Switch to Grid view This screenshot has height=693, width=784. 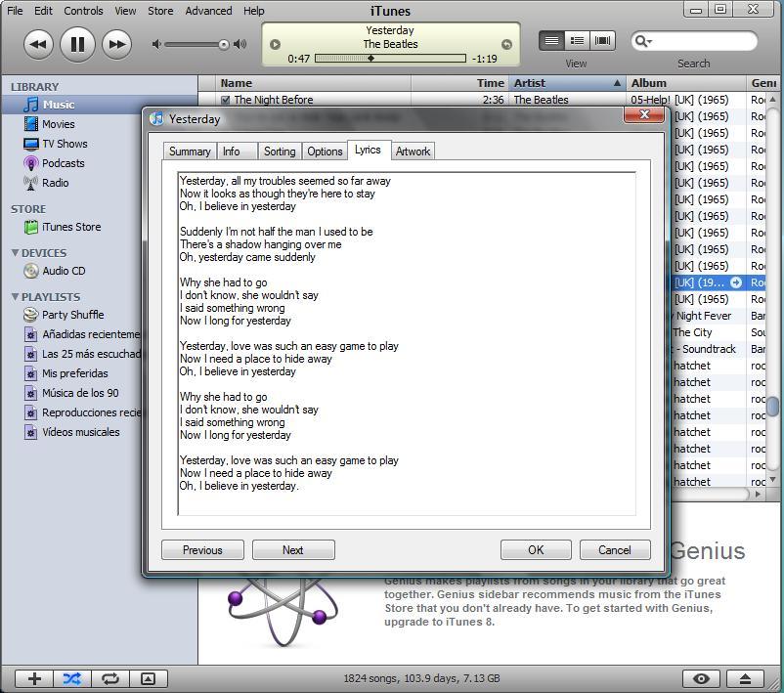click(x=577, y=40)
